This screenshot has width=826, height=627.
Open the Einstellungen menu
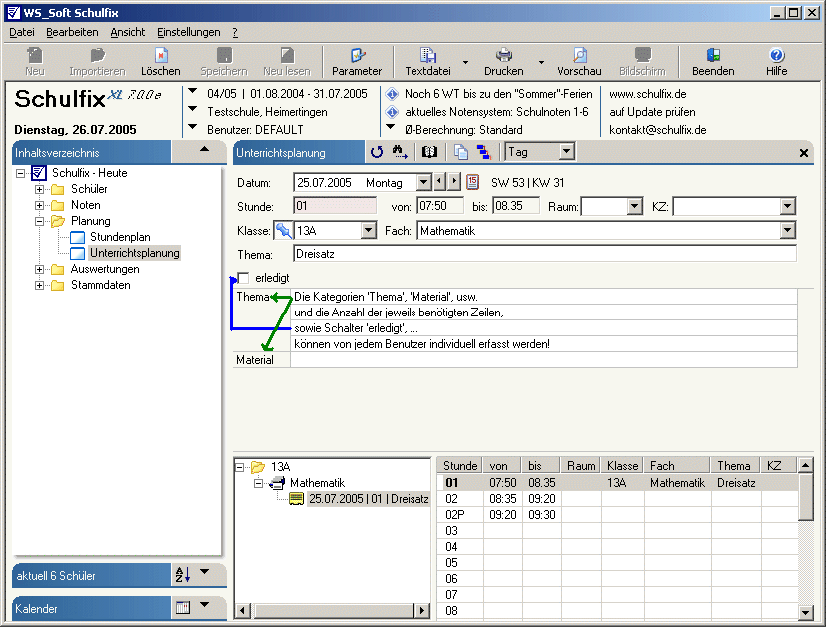189,32
